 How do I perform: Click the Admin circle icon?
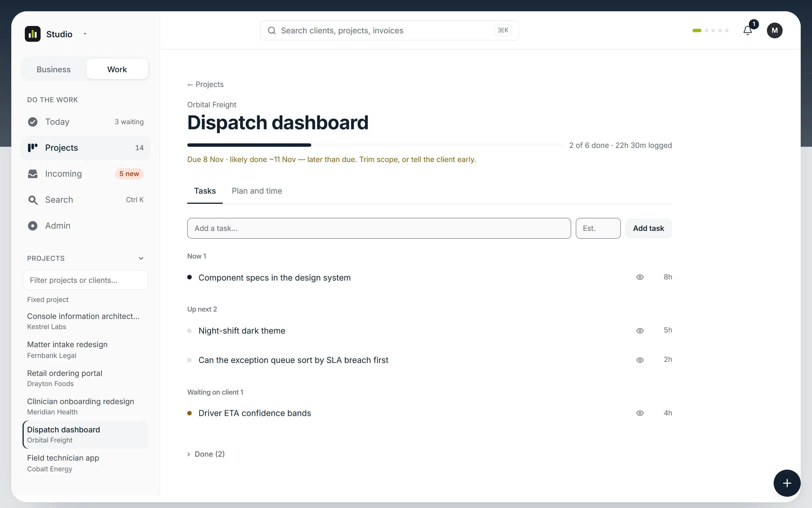pos(32,226)
